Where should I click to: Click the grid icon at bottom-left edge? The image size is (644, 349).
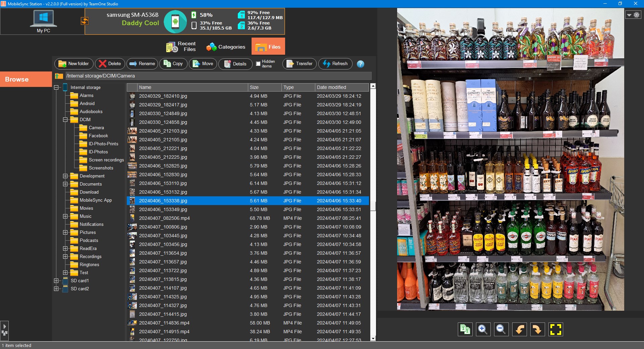4,333
